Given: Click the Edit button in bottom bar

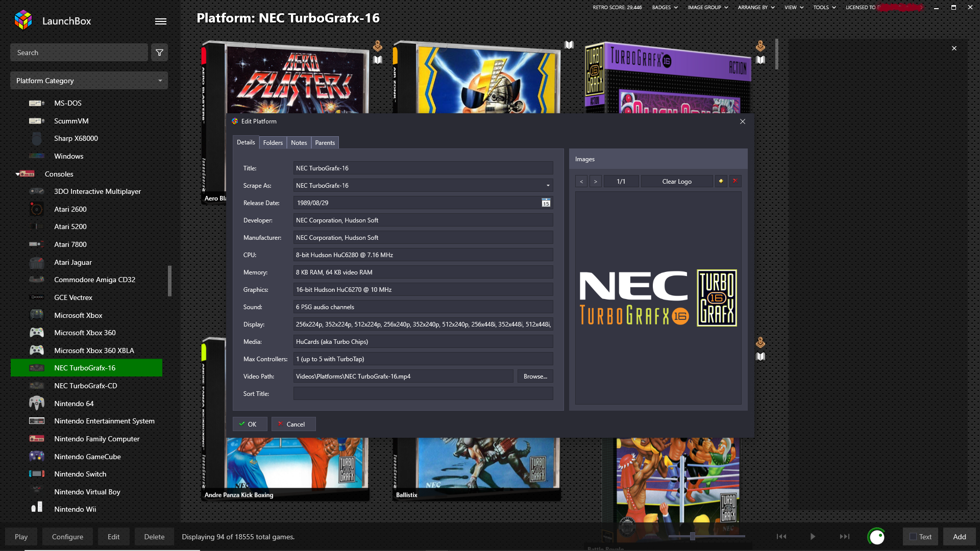Looking at the screenshot, I should tap(113, 537).
